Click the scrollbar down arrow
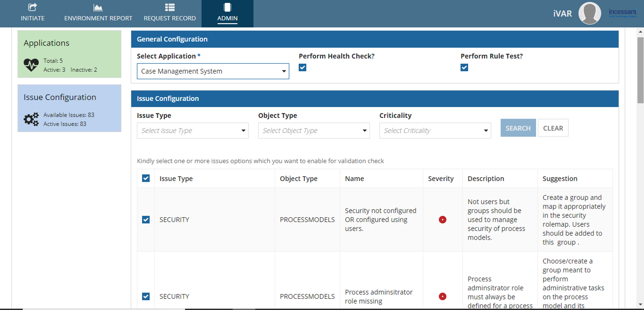 [x=640, y=304]
